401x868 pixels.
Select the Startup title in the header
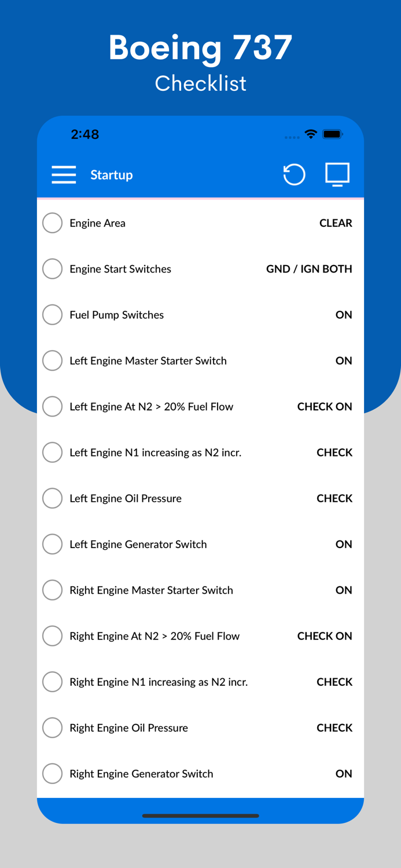click(x=111, y=175)
